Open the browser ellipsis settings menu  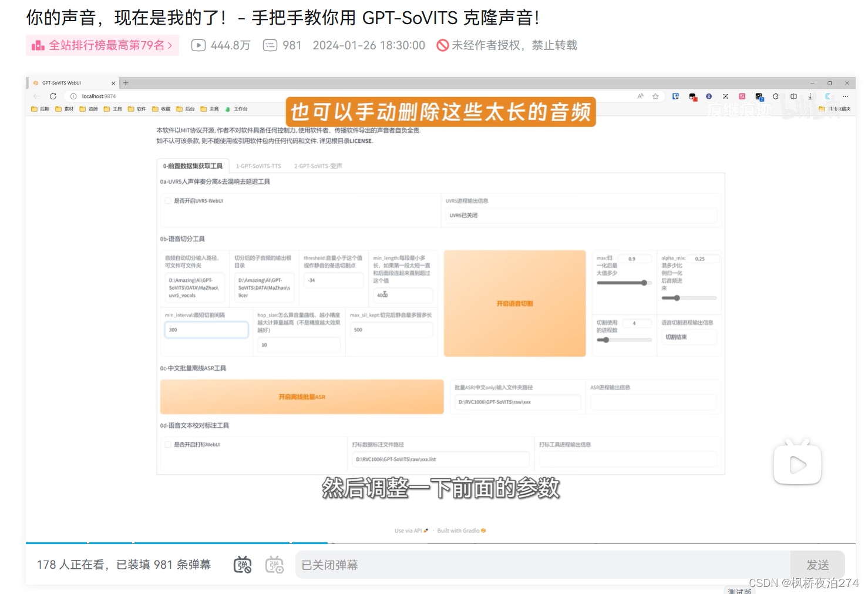pos(846,96)
